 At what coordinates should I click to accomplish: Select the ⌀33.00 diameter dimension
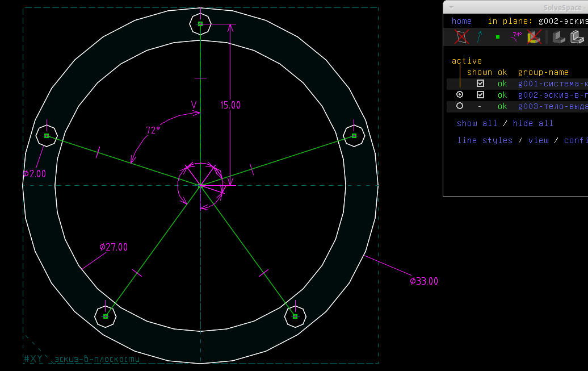coord(424,281)
